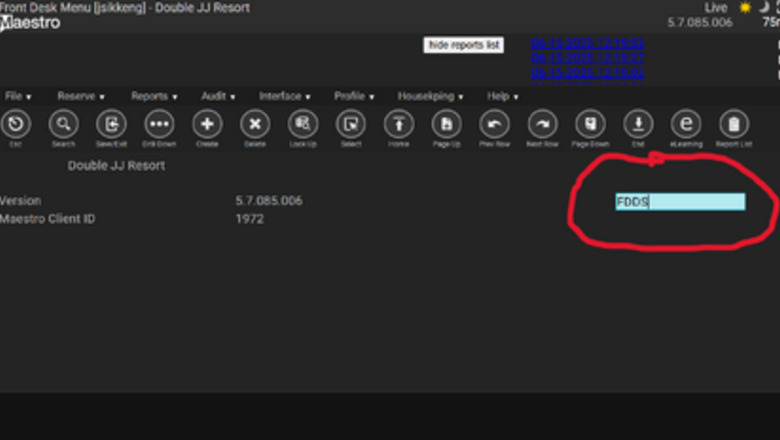Open the Housekping menu

pyautogui.click(x=430, y=96)
